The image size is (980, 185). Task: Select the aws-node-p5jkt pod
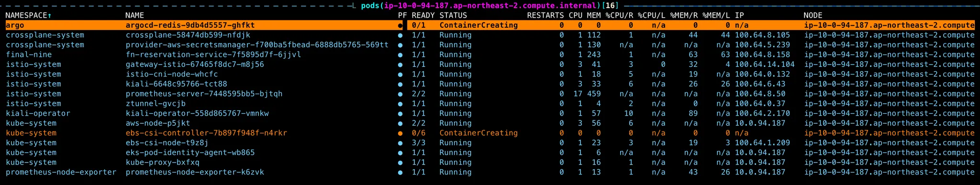click(490, 123)
